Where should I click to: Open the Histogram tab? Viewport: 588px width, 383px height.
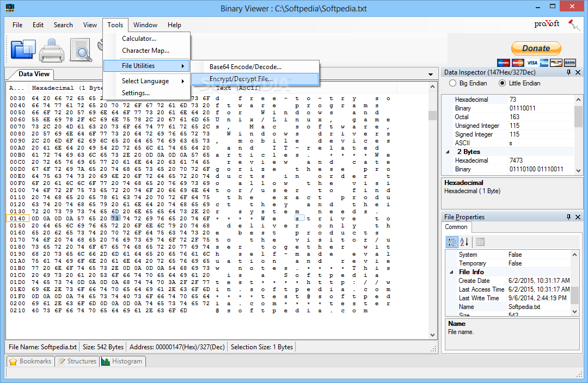(122, 361)
